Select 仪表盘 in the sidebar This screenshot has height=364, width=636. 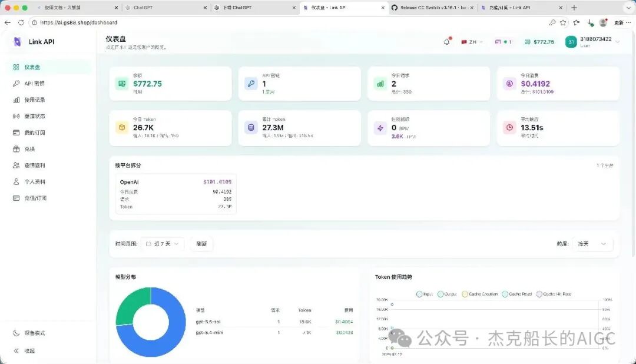pos(49,67)
